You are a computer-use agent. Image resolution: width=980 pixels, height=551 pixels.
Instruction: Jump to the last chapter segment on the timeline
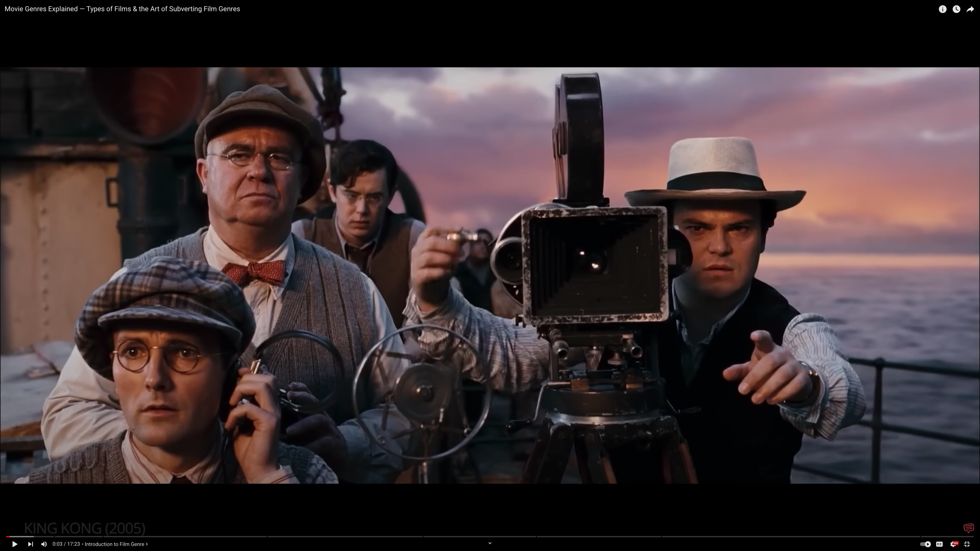947,536
